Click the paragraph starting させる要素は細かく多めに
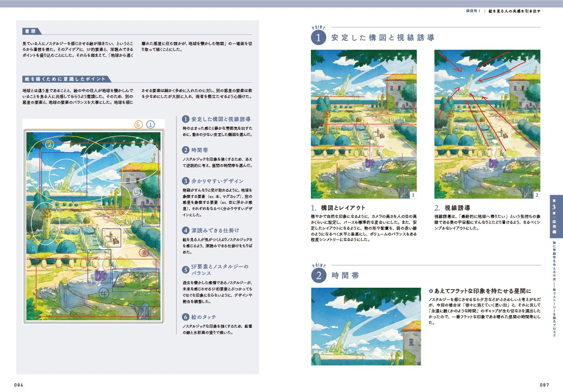Screen dimensions: 563x392 pos(197,94)
